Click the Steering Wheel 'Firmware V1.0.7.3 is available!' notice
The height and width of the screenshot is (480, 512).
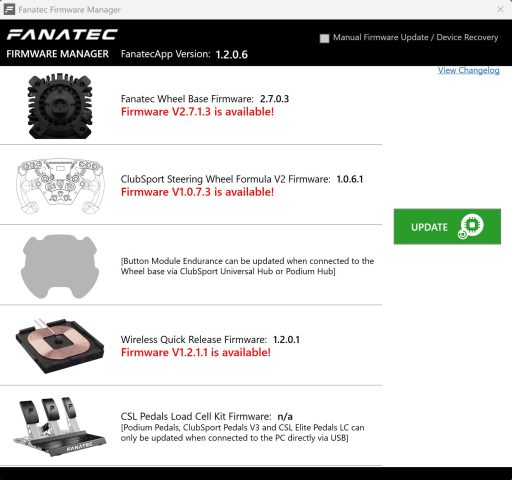197,192
